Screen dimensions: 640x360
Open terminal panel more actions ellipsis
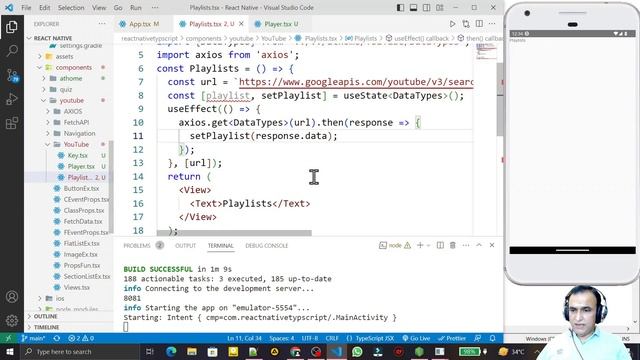(466, 245)
